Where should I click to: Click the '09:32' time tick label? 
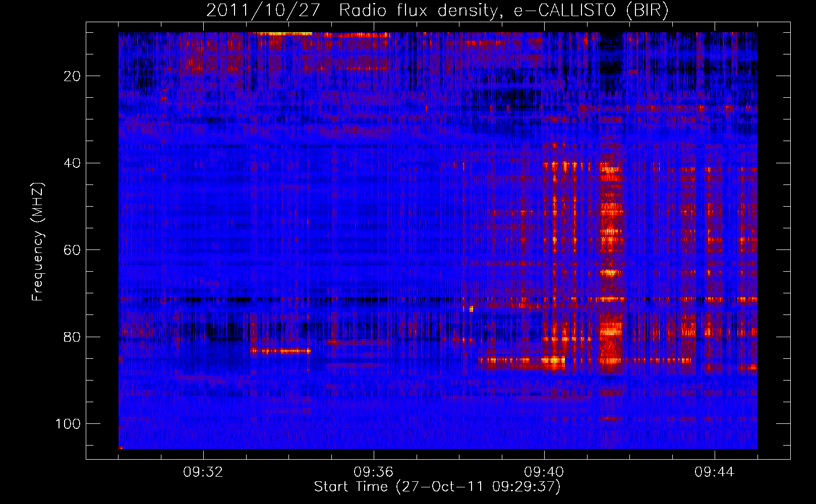point(203,472)
